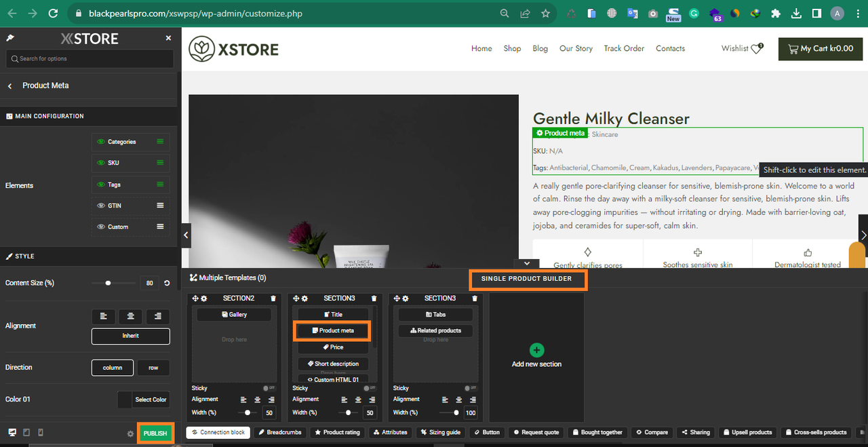Open publish settings gear icon

130,434
